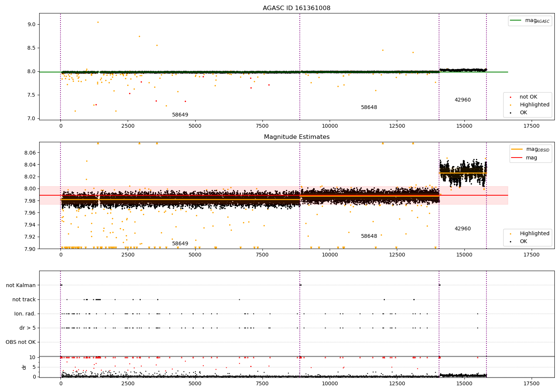Click the "not track" row label
The width and height of the screenshot is (560, 392).
[24, 300]
